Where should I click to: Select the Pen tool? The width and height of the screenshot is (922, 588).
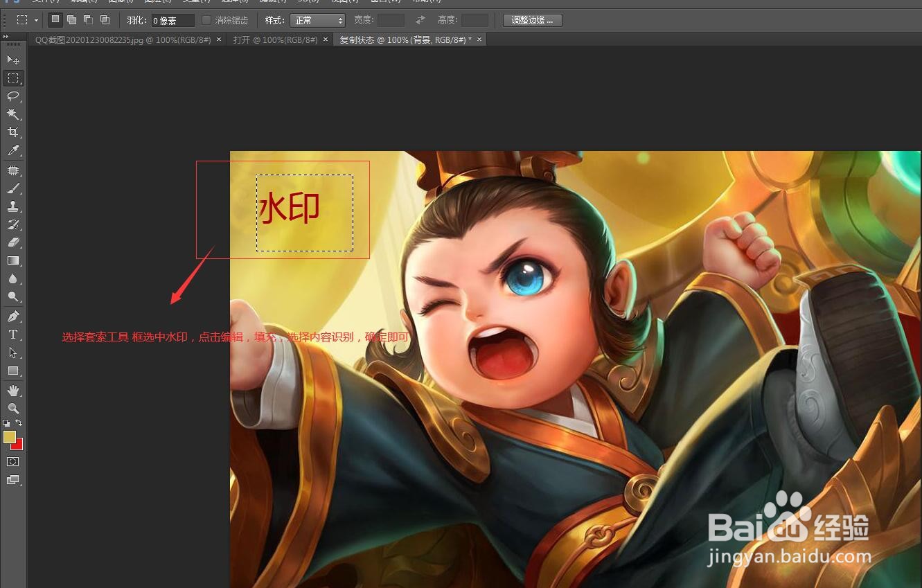13,317
